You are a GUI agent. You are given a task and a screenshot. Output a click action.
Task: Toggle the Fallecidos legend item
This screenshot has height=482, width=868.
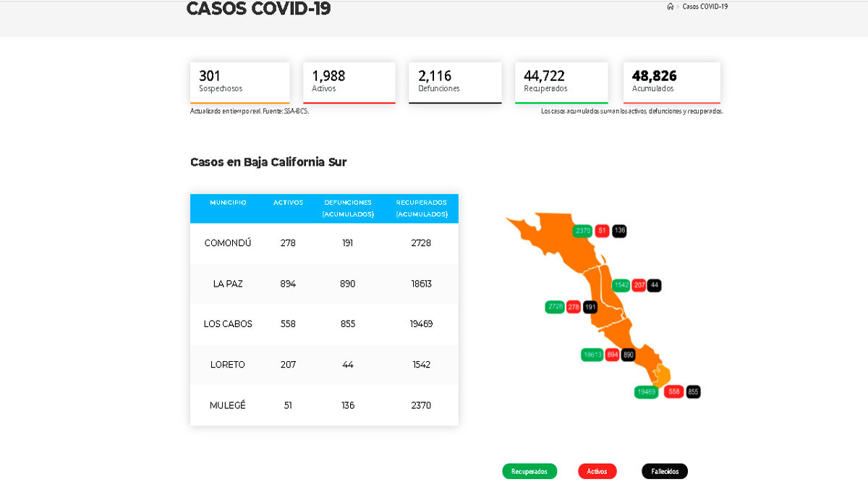(664, 471)
